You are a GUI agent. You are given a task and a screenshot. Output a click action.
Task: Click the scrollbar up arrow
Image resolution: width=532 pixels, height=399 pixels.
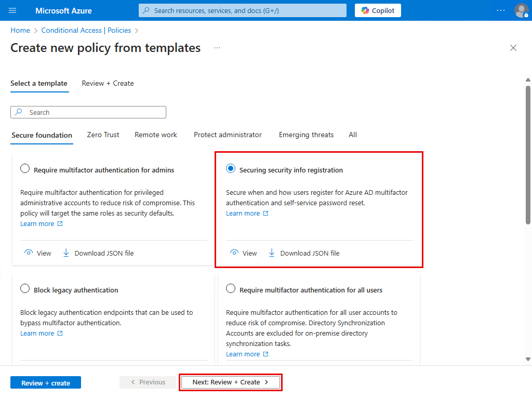click(528, 80)
